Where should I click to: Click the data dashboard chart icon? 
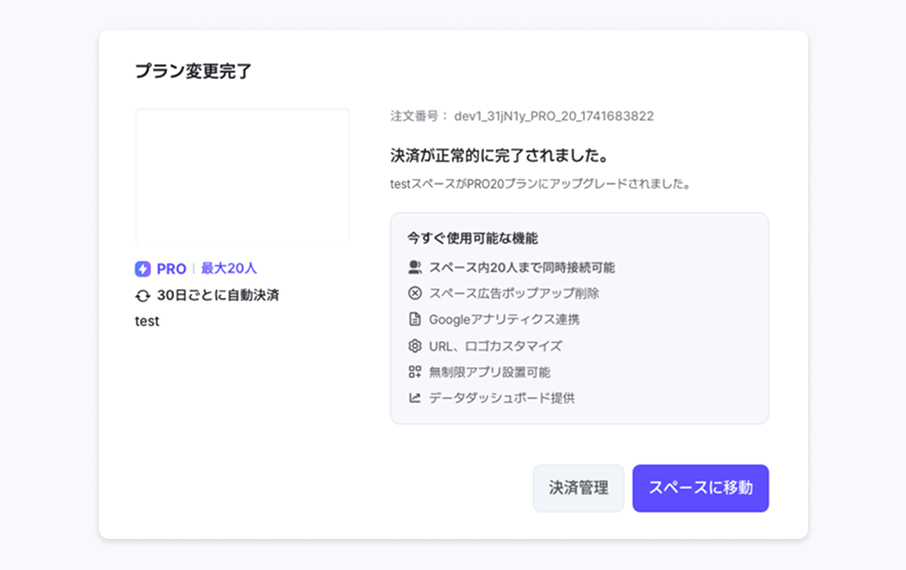coord(415,398)
